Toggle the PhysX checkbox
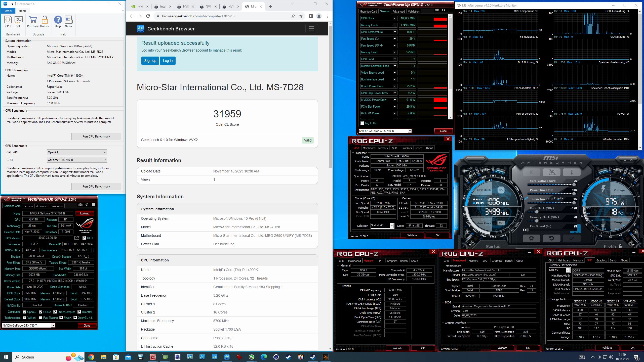The image size is (644, 362). tap(61, 318)
